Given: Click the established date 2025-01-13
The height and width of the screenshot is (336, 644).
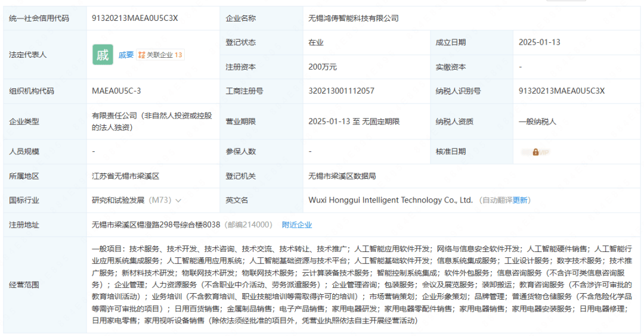Looking at the screenshot, I should tap(539, 42).
